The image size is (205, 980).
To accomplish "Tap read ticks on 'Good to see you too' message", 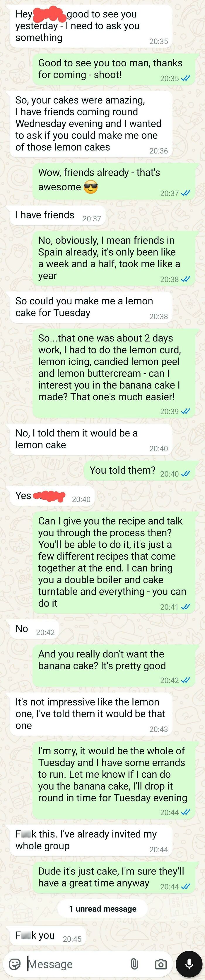I will point(186,79).
